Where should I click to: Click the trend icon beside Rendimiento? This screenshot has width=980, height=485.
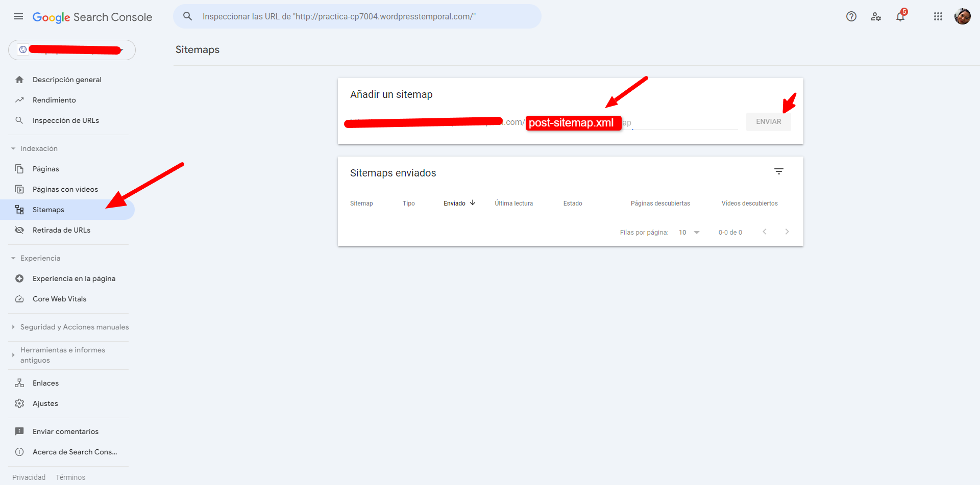19,100
